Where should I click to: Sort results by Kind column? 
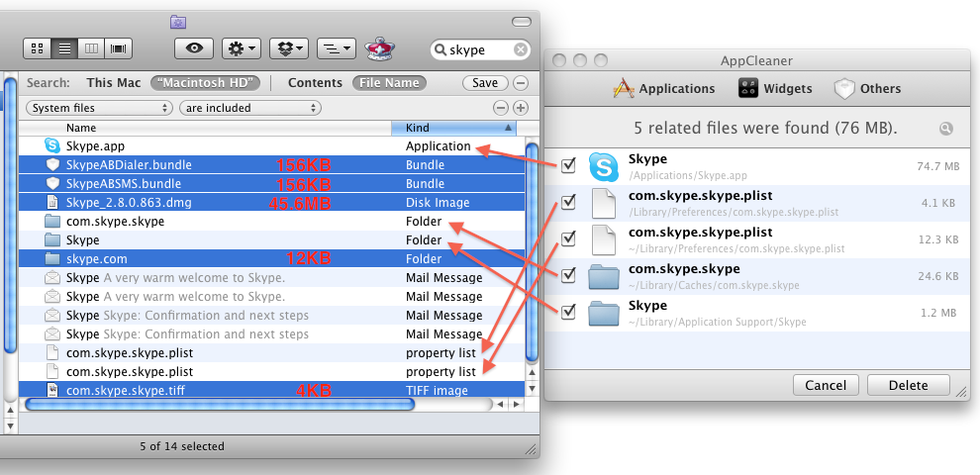click(x=453, y=128)
